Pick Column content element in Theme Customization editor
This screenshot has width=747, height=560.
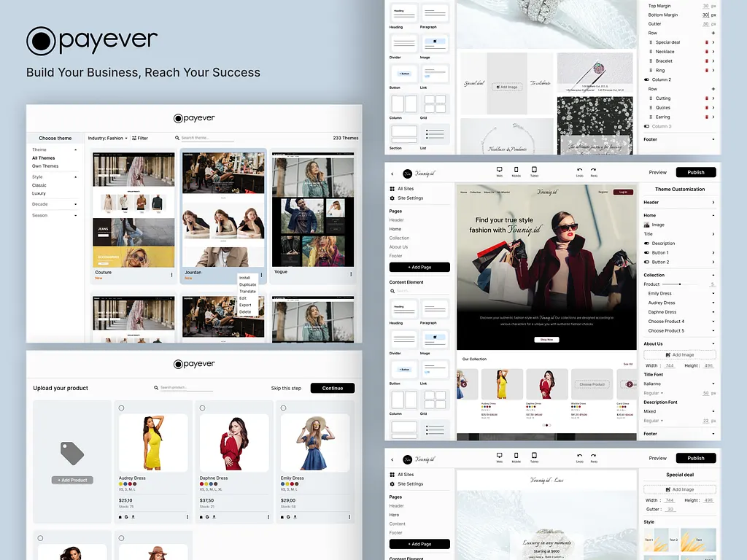tap(404, 400)
